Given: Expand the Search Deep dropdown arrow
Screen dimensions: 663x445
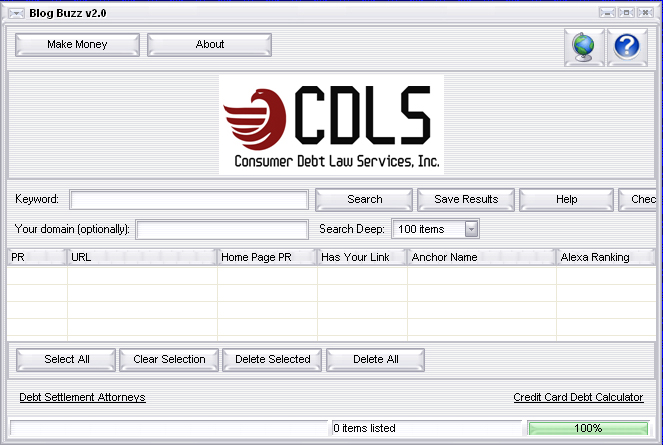Looking at the screenshot, I should click(x=471, y=229).
